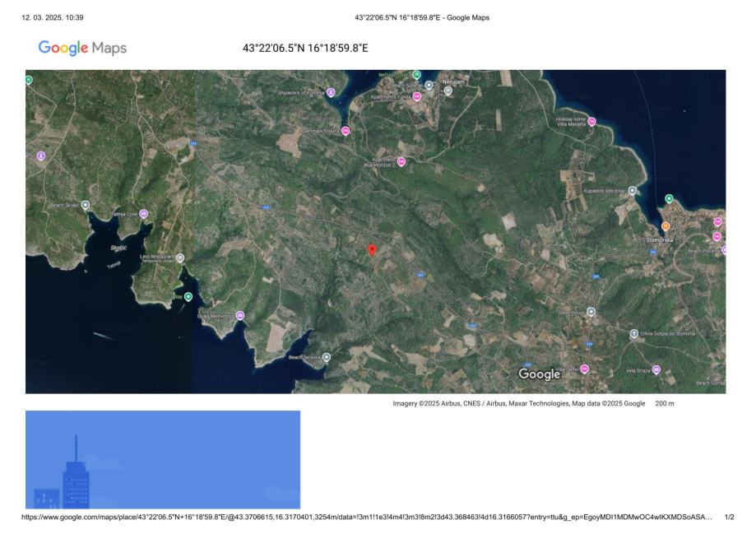Select the Holiday home Villa Marieta pin

point(591,122)
